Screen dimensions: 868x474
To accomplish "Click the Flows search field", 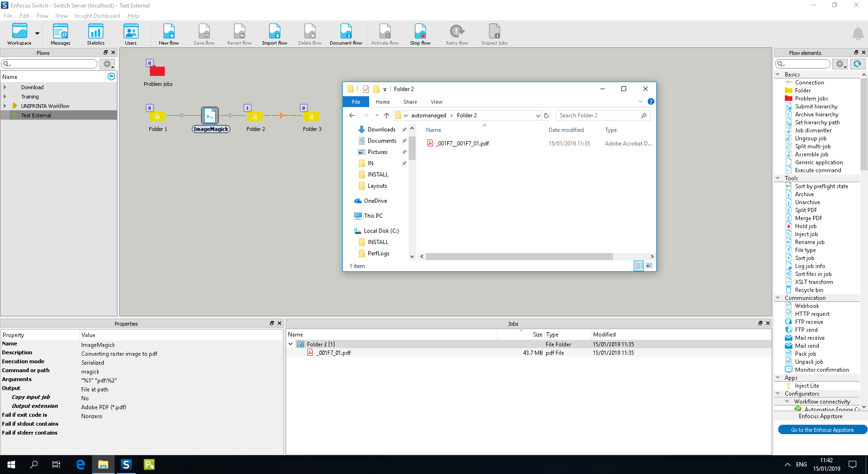I will 49,64.
